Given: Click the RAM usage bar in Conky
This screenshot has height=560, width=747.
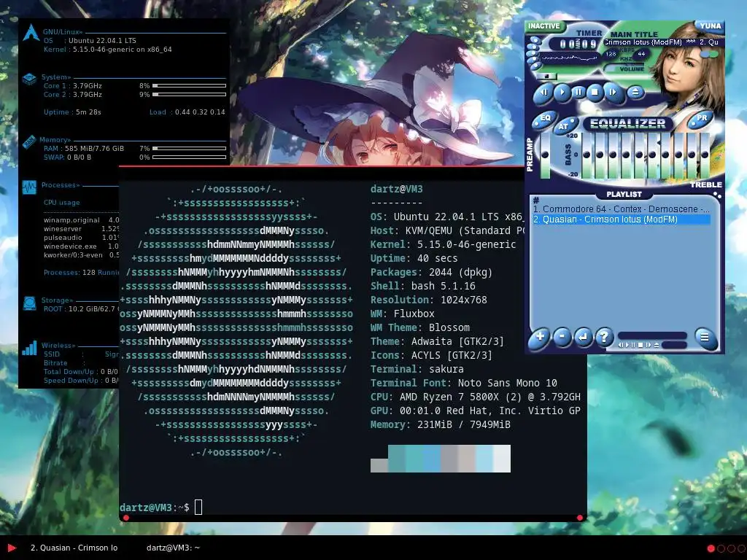Looking at the screenshot, I should pos(189,149).
